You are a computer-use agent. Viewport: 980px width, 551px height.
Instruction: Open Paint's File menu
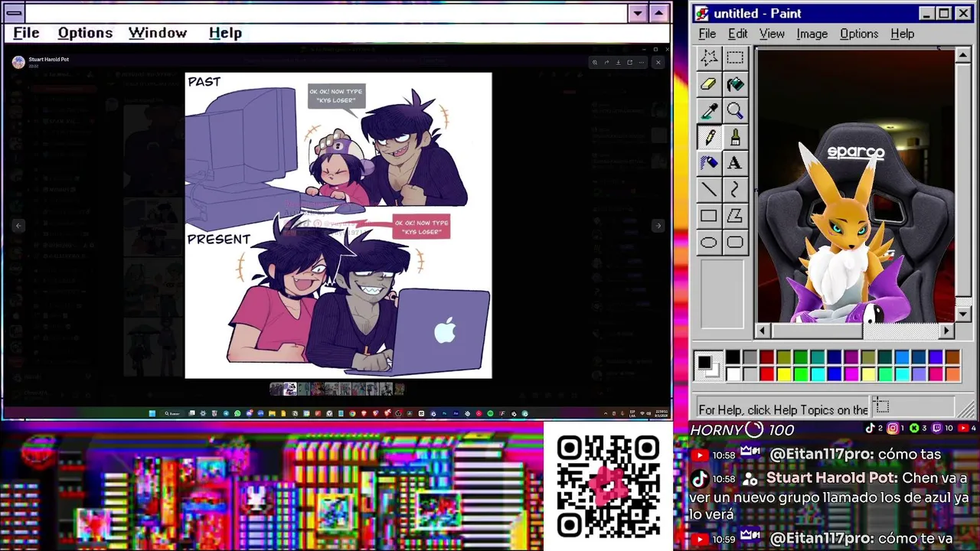(x=707, y=34)
